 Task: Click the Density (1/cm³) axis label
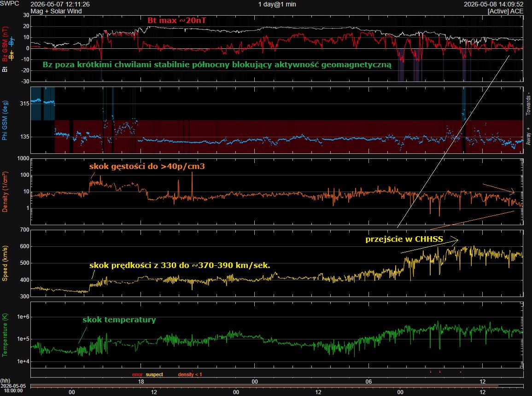point(5,192)
